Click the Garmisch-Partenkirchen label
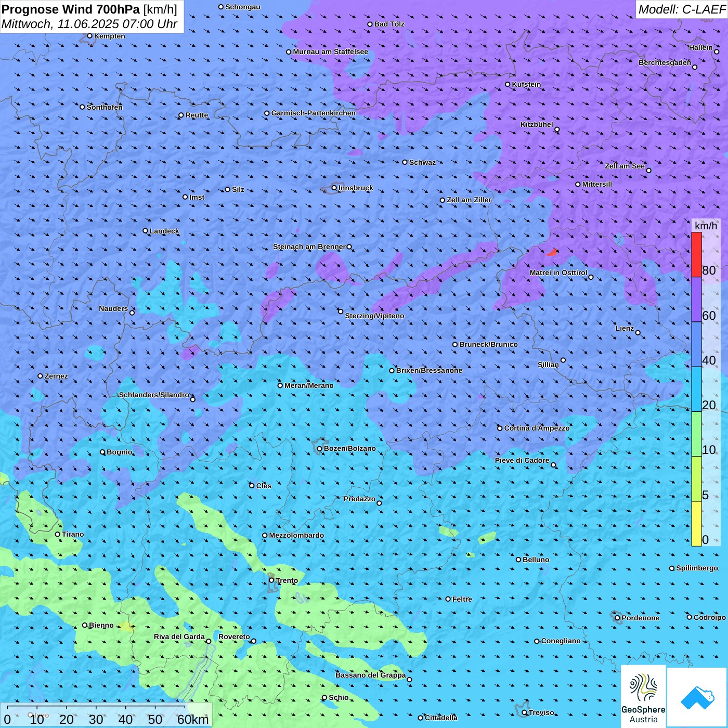This screenshot has width=728, height=728. tap(314, 113)
